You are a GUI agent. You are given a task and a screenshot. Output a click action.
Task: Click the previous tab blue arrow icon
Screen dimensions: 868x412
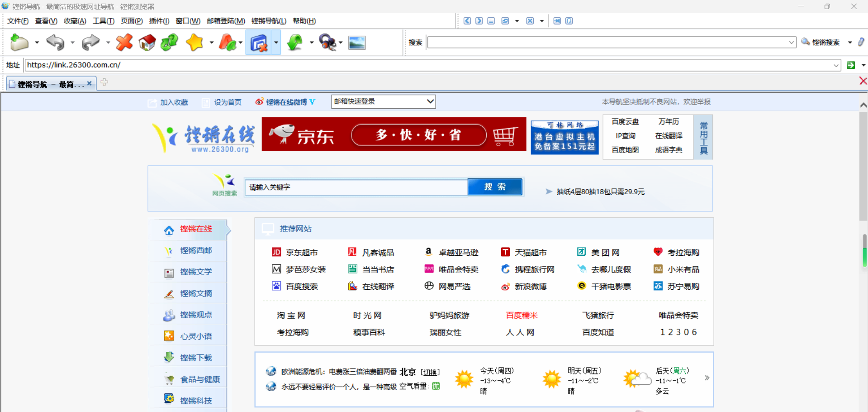(467, 21)
